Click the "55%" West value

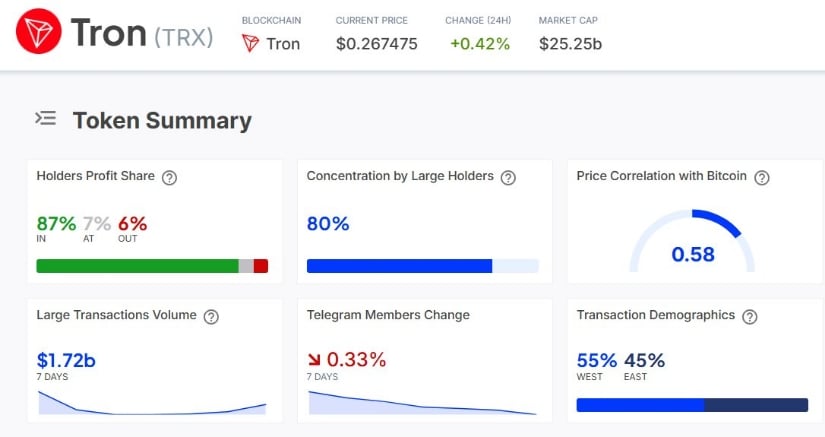pos(597,360)
